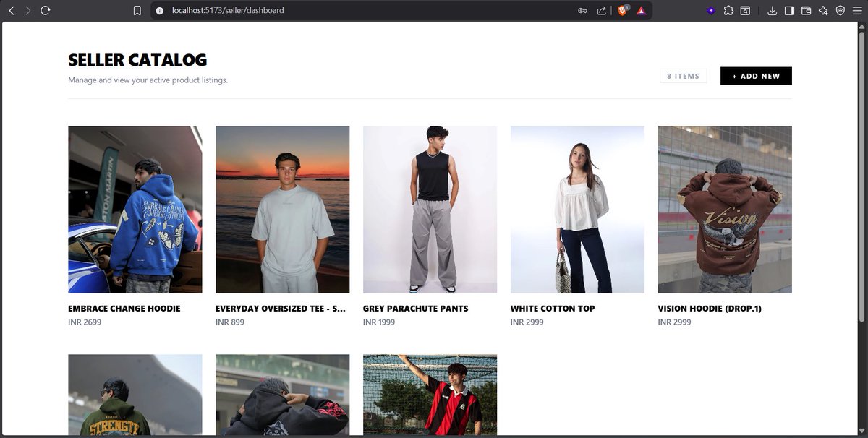
Task: Open White Cotton Top product image
Action: (577, 210)
